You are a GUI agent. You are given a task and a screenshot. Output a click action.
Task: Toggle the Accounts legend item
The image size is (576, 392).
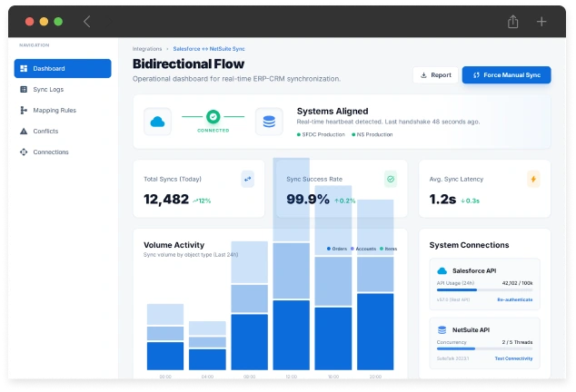(x=363, y=249)
